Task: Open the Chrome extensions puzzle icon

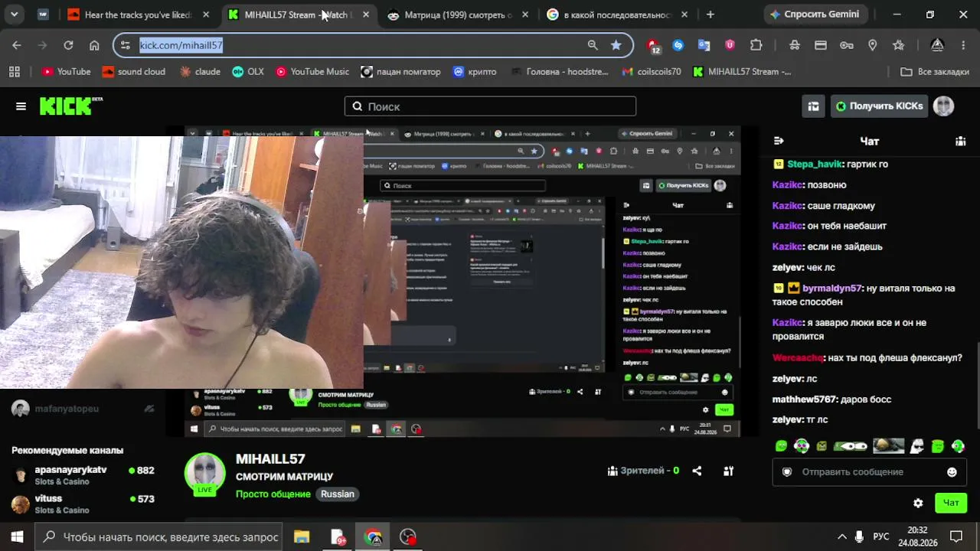Action: (756, 45)
